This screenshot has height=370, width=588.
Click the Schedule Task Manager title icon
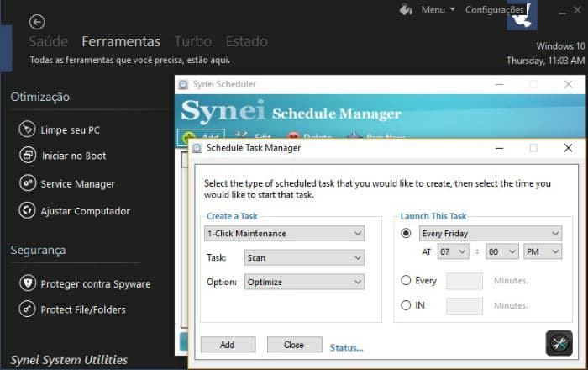(x=197, y=148)
